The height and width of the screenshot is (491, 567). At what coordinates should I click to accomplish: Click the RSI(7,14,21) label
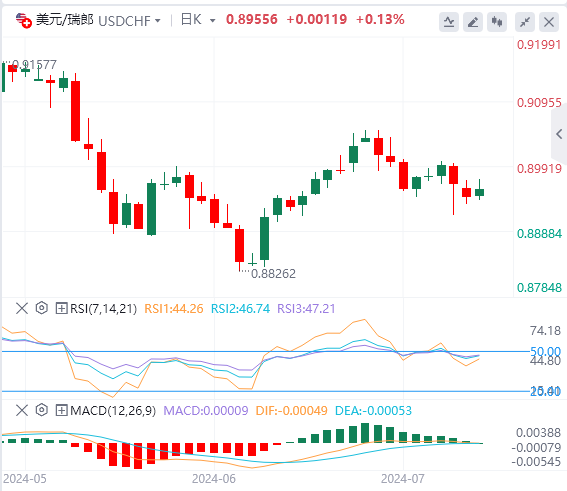(103, 309)
